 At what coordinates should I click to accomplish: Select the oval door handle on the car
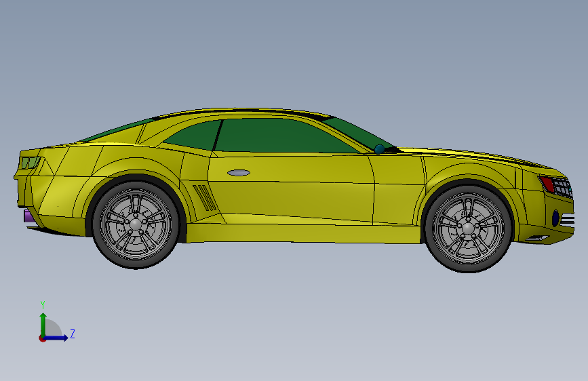point(239,173)
